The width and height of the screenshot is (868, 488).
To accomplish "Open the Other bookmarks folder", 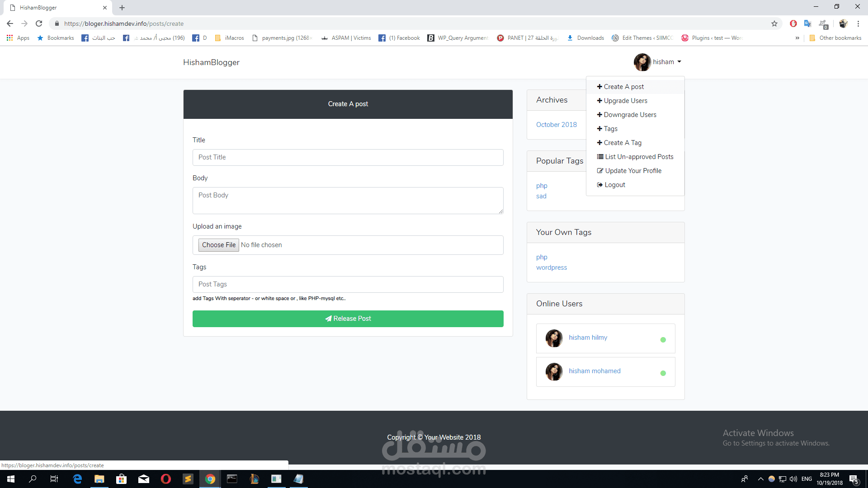I will tap(835, 38).
